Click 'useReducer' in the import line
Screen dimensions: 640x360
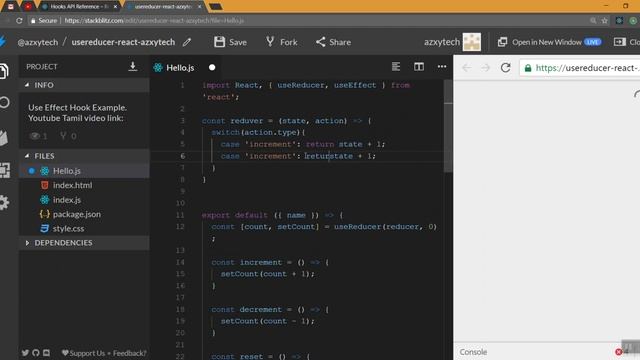pyautogui.click(x=301, y=85)
